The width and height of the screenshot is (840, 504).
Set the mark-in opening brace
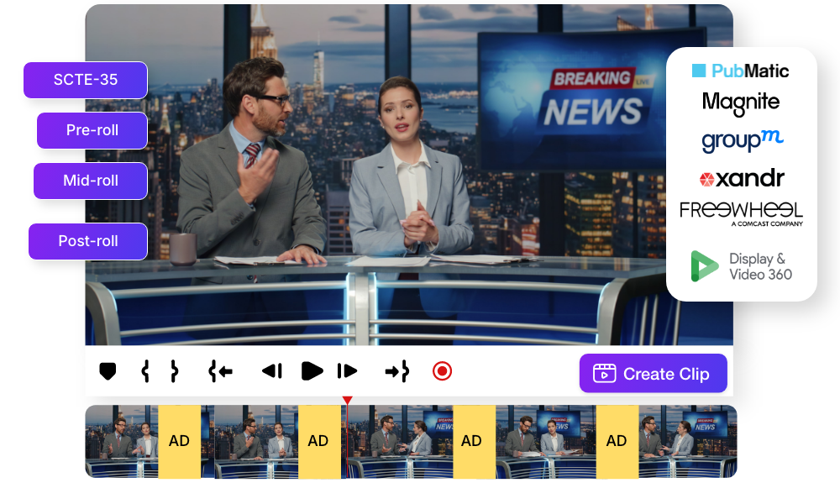click(145, 371)
